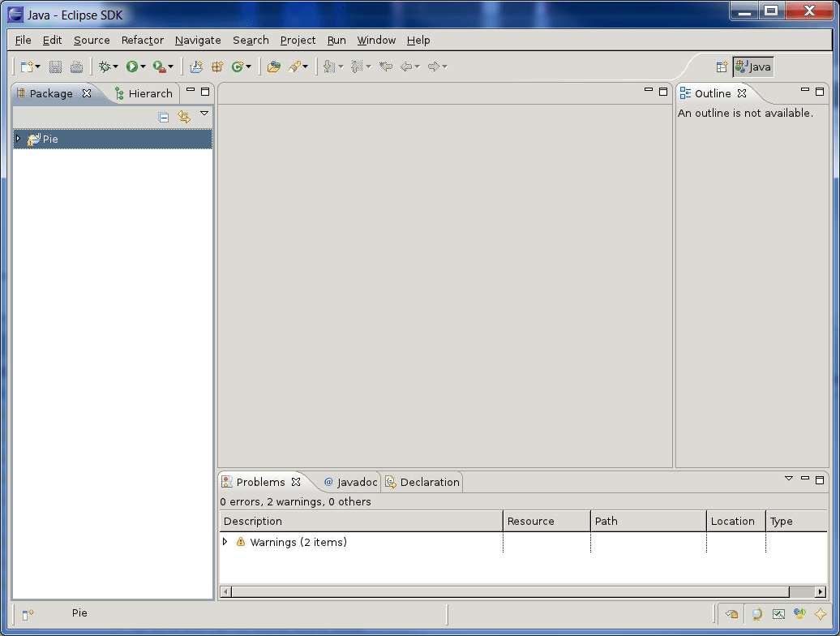840x636 pixels.
Task: Collapse All in Package Explorer
Action: (163, 116)
